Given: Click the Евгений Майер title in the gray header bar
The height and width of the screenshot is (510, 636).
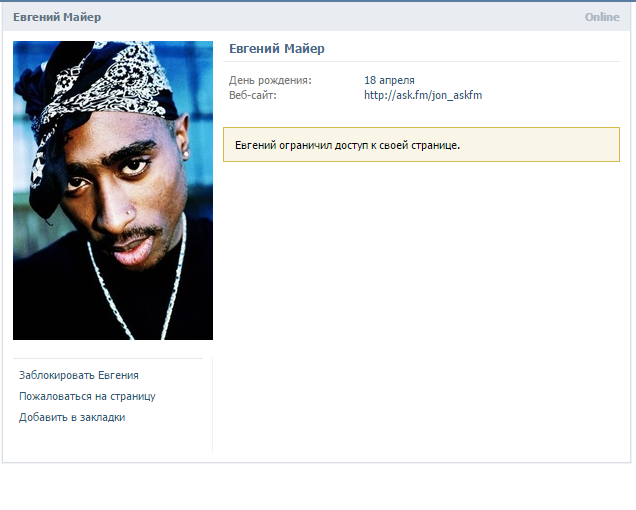Looking at the screenshot, I should tap(57, 17).
